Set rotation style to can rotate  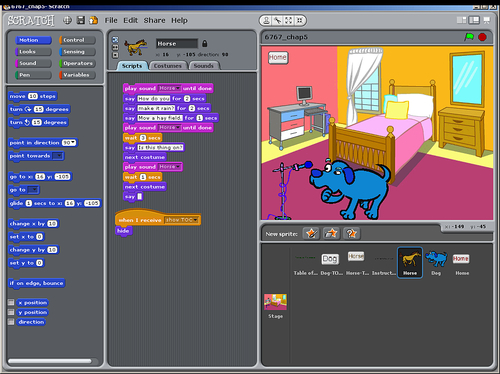pos(115,40)
